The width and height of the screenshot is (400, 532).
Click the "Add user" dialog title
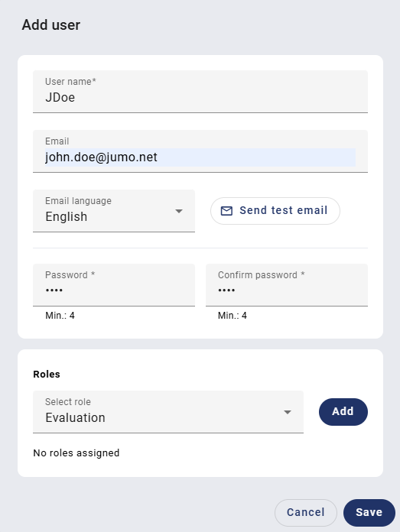click(x=51, y=25)
